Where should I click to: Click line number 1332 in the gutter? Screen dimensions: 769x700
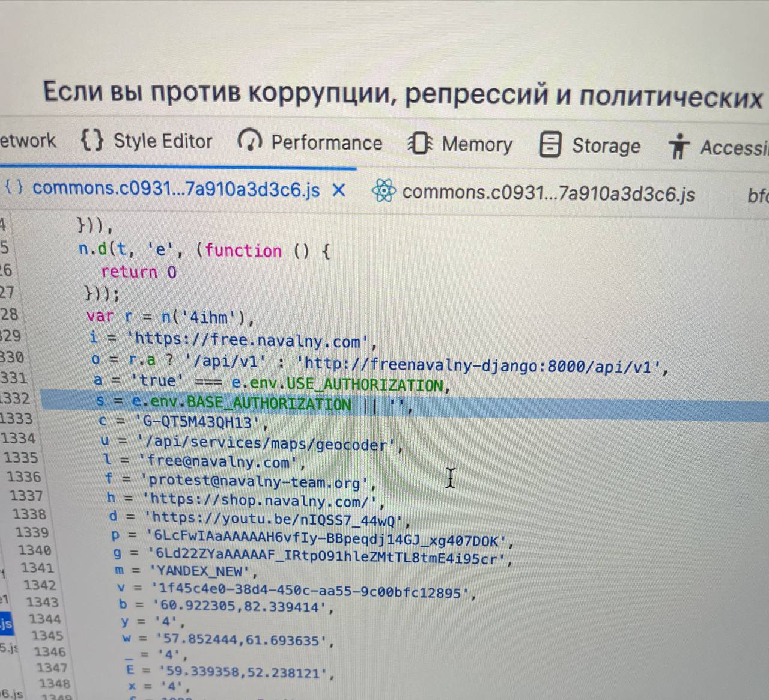pyautogui.click(x=15, y=398)
